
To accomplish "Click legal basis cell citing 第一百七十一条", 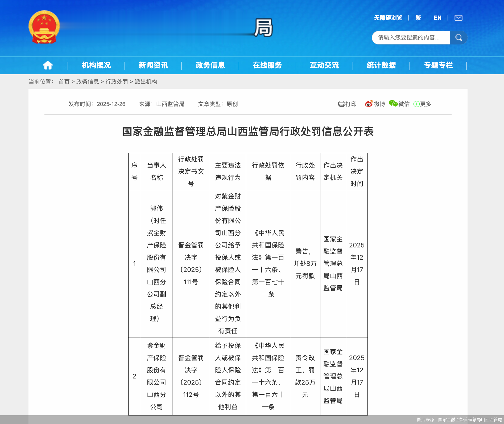I will tap(268, 264).
